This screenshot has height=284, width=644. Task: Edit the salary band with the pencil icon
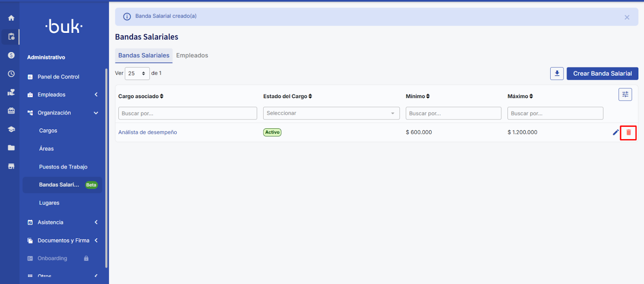[x=615, y=132]
